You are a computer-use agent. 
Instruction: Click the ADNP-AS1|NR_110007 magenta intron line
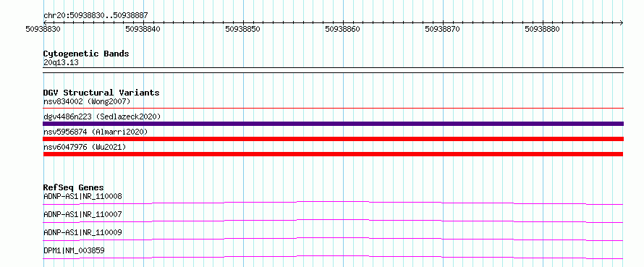coord(333,221)
